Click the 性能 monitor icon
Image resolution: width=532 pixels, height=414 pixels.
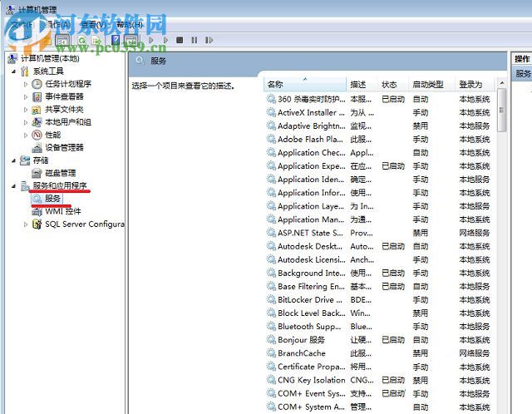click(x=37, y=135)
